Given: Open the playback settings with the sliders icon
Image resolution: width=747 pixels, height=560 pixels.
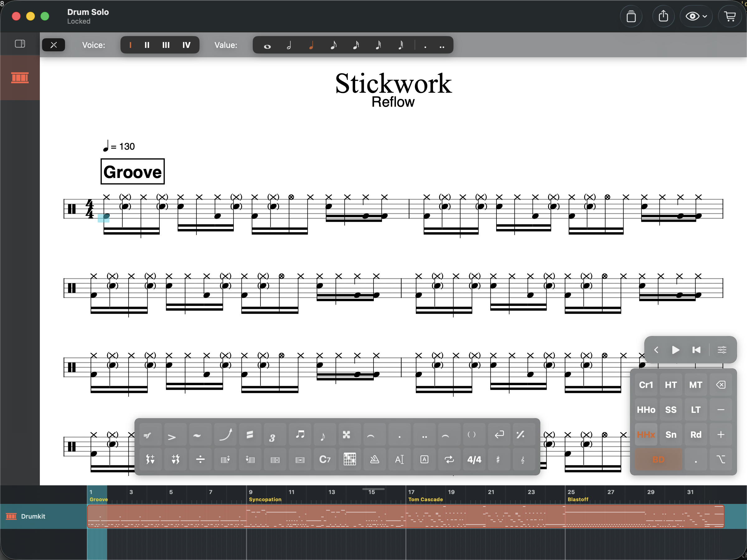Looking at the screenshot, I should pos(722,350).
